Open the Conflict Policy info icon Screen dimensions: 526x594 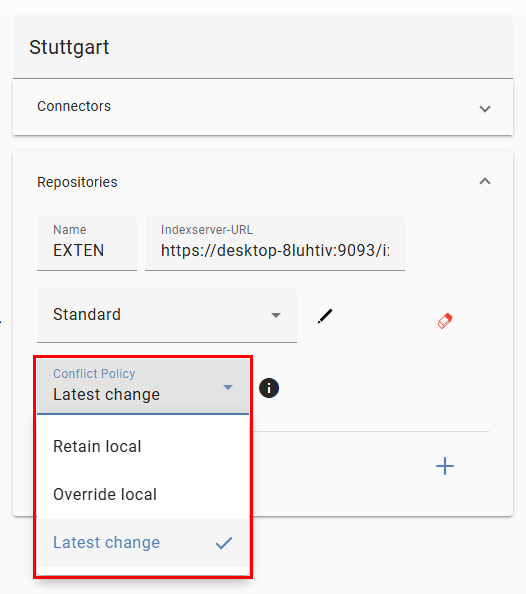[x=269, y=388]
